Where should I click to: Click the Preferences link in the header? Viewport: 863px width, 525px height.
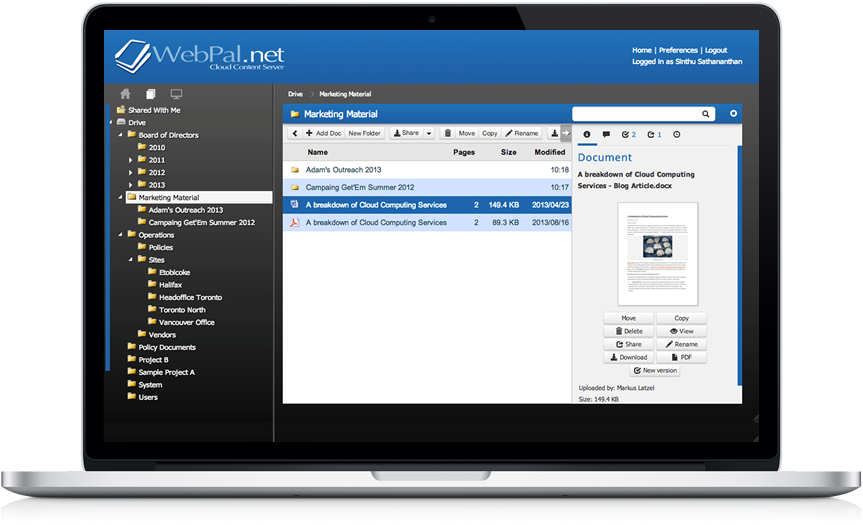coord(678,50)
